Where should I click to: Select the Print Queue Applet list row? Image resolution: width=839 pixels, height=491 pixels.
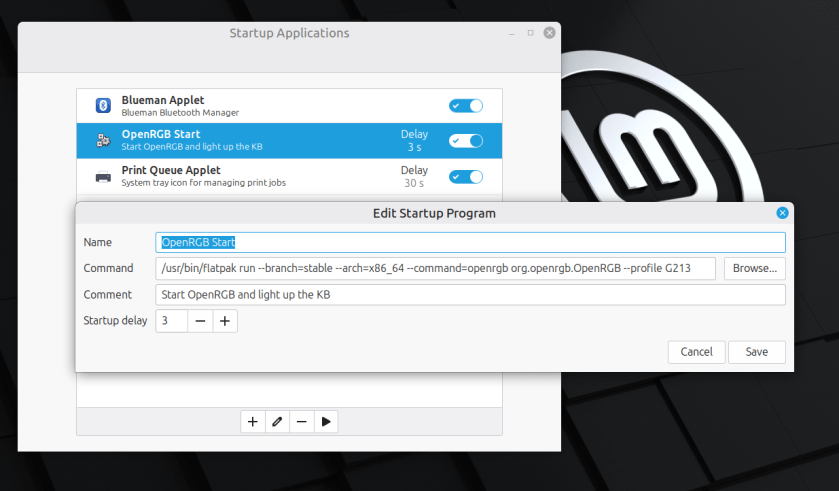click(250, 177)
